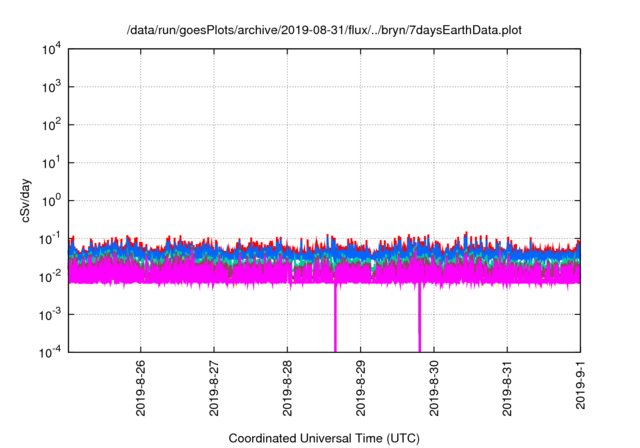Screen dimensions: 640x448
Task: Click the 10^3 y-axis tick label
Action: (x=51, y=86)
